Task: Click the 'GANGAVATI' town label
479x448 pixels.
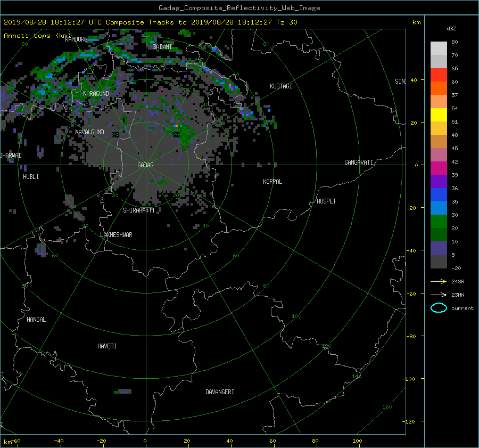Action: pos(359,162)
